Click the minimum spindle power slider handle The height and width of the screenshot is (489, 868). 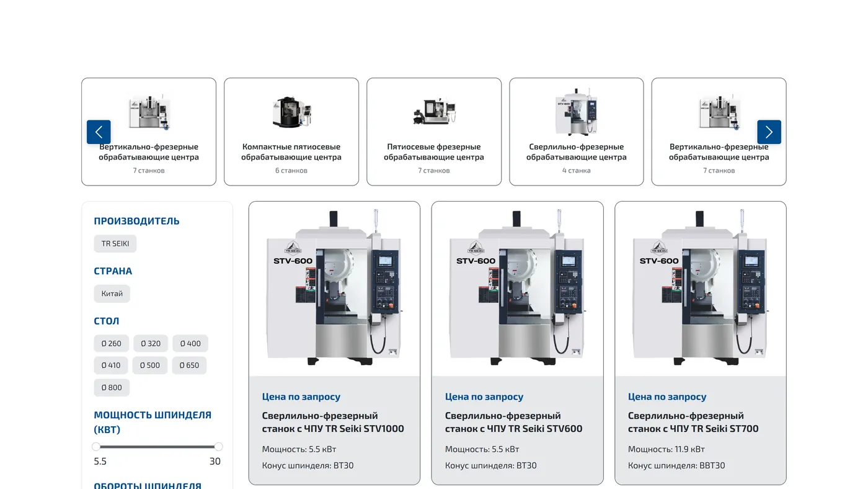[96, 446]
